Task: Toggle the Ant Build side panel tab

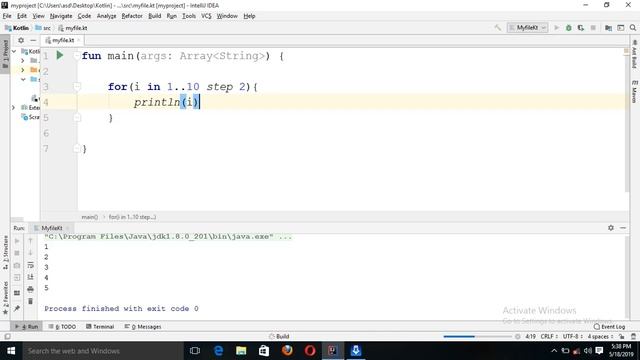Action: point(634,54)
